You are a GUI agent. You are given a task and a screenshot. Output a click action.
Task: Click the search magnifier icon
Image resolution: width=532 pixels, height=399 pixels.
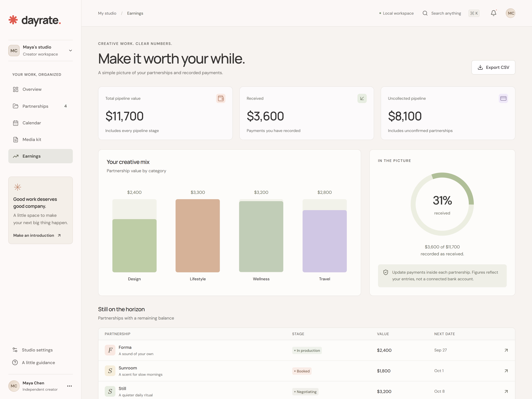pos(425,13)
